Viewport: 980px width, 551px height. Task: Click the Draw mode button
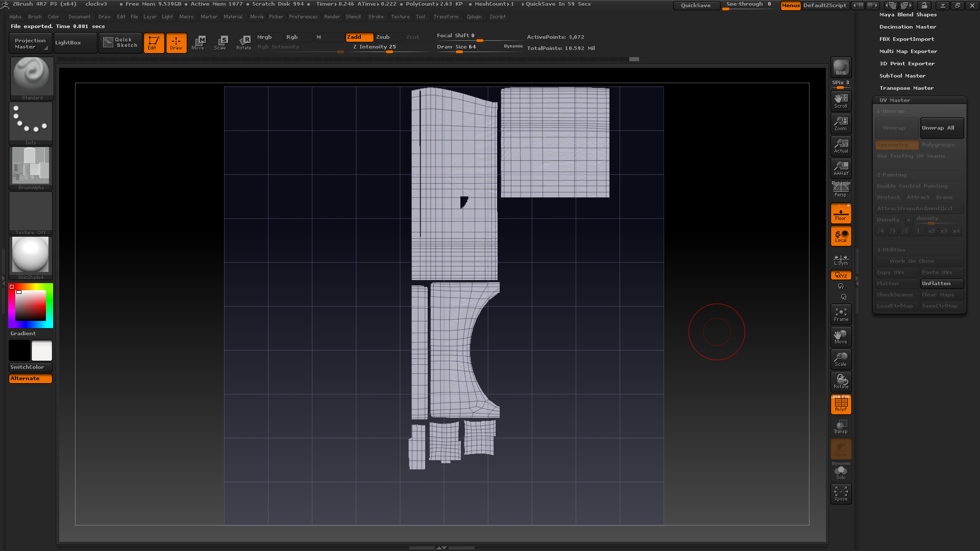[176, 43]
